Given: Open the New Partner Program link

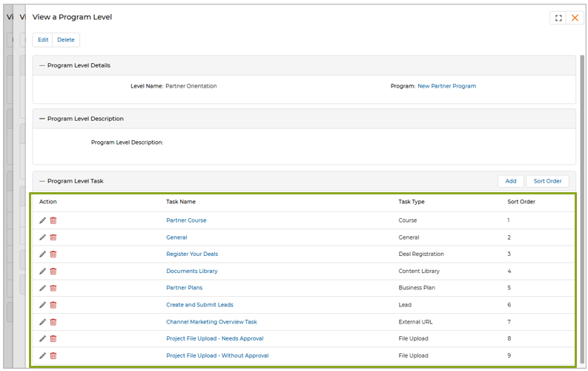Looking at the screenshot, I should [x=446, y=86].
